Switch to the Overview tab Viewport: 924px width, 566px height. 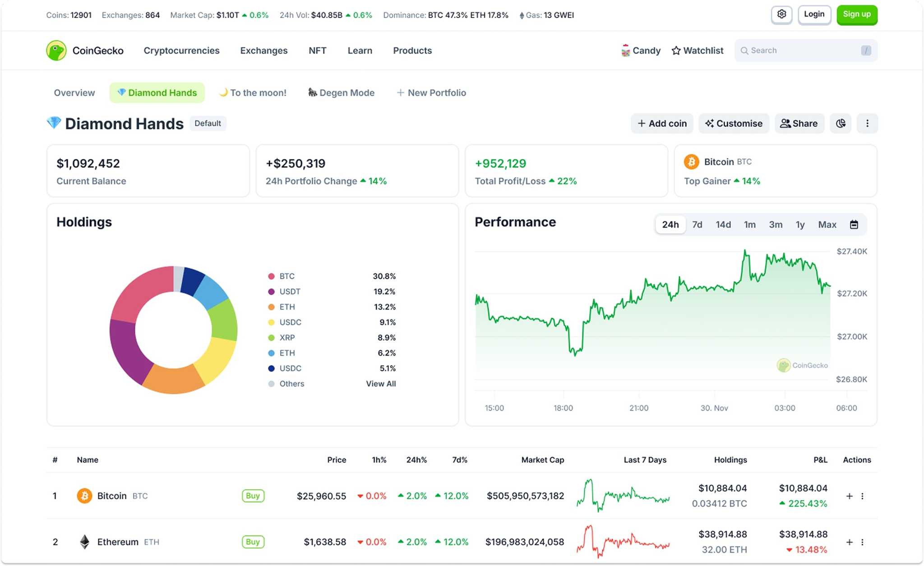(x=74, y=93)
